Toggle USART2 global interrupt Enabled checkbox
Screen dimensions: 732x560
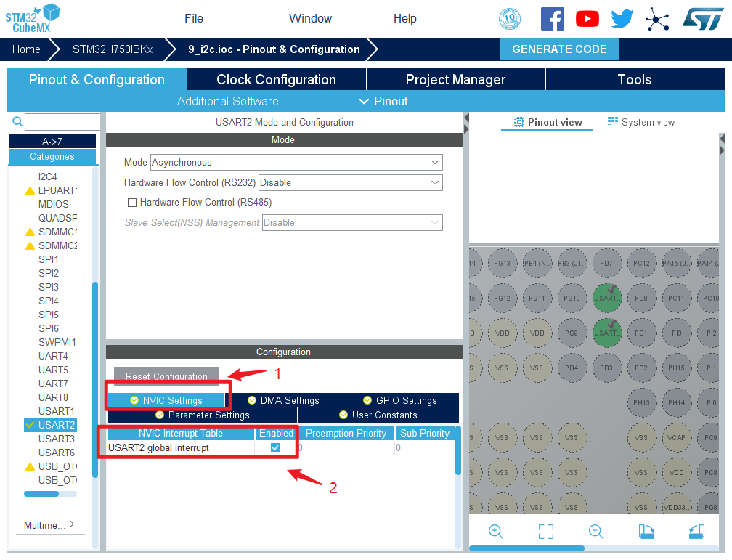point(275,447)
